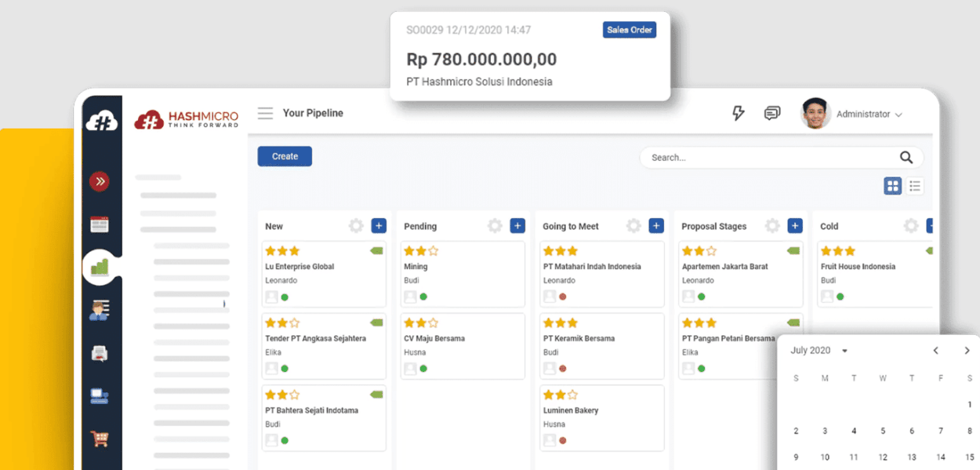This screenshot has height=470, width=980.
Task: Click the blue Create button
Action: [x=285, y=156]
